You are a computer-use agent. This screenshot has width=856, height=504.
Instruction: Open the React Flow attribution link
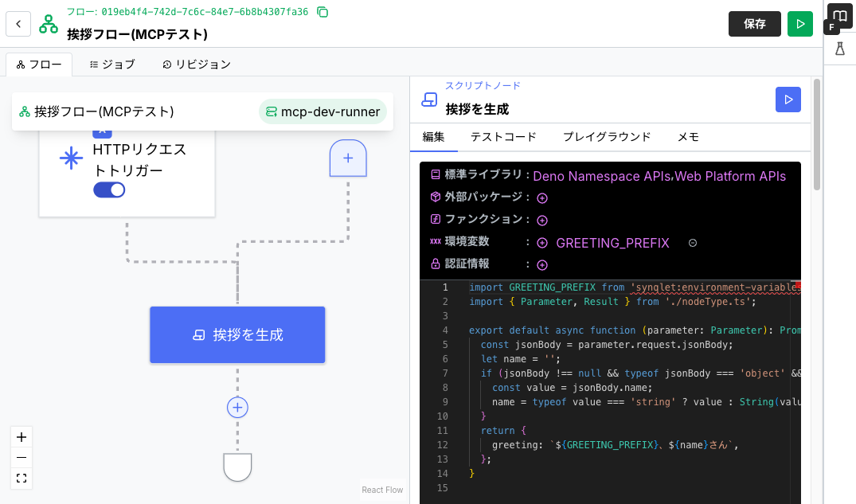[x=382, y=490]
